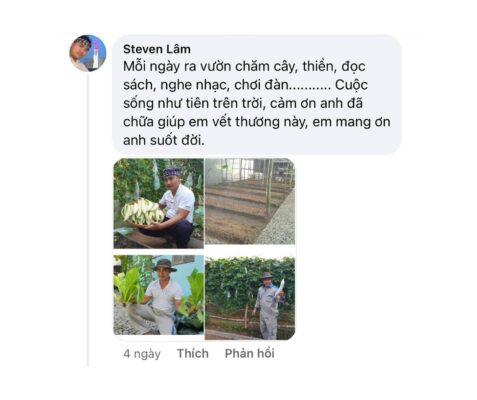This screenshot has height=400, width=477.
Task: Click the word 'Cuộc' in the comment
Action: [x=351, y=85]
